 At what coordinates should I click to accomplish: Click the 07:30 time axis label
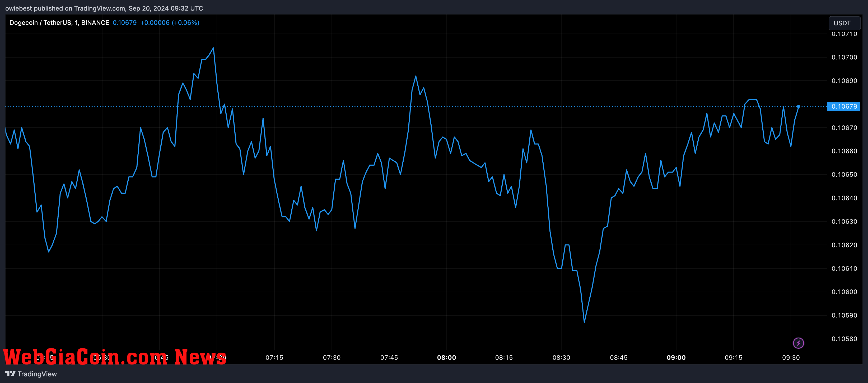pyautogui.click(x=332, y=357)
